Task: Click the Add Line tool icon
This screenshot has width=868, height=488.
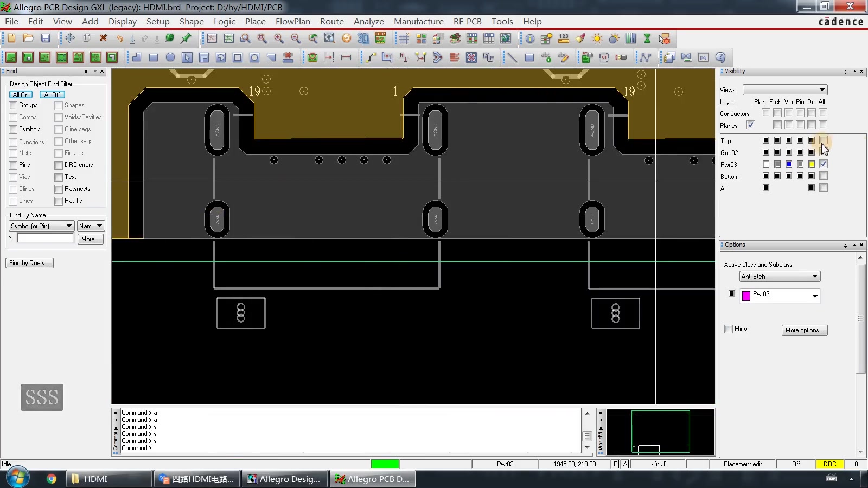Action: (x=512, y=57)
